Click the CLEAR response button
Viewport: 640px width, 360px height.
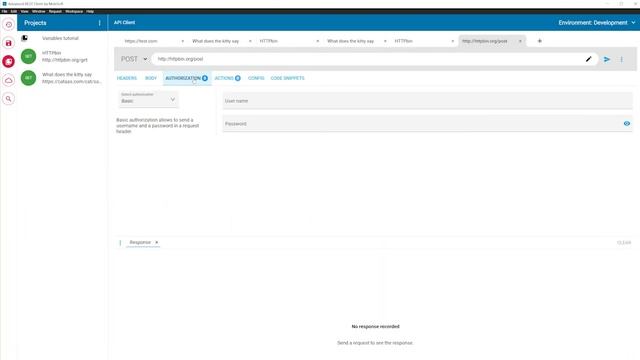(x=624, y=243)
